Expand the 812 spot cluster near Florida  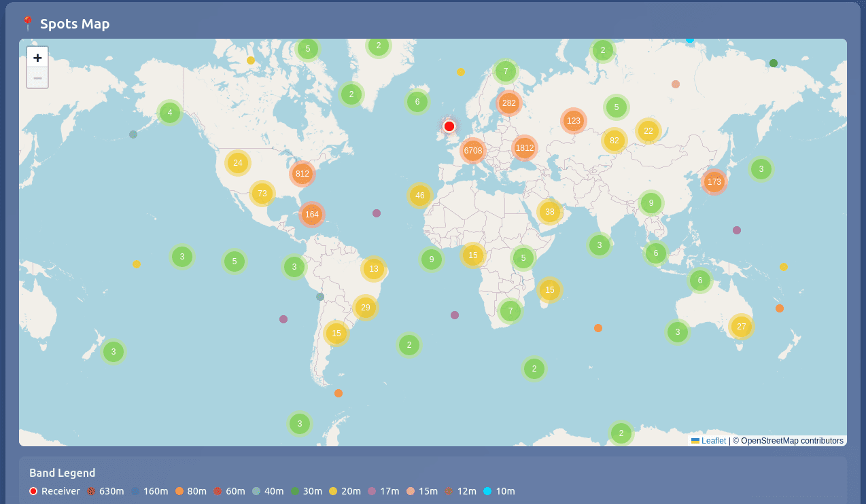tap(302, 174)
